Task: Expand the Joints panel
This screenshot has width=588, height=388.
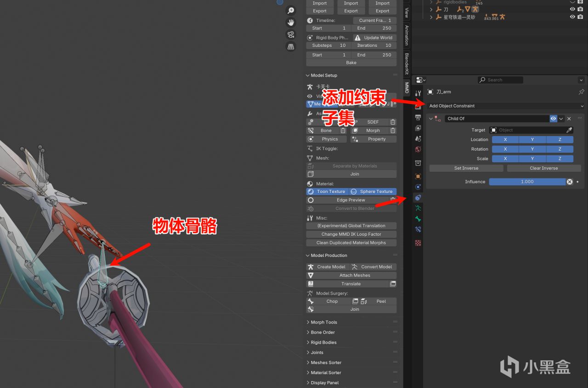Action: [307, 353]
